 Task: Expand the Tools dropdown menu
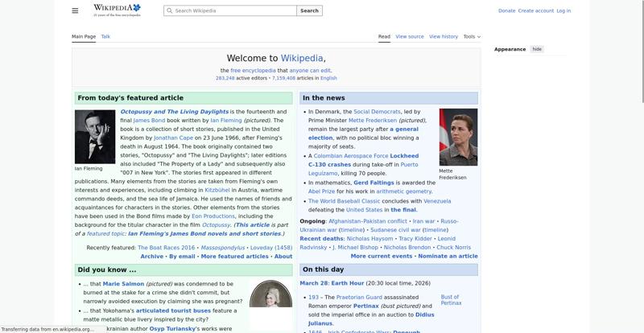click(x=471, y=36)
